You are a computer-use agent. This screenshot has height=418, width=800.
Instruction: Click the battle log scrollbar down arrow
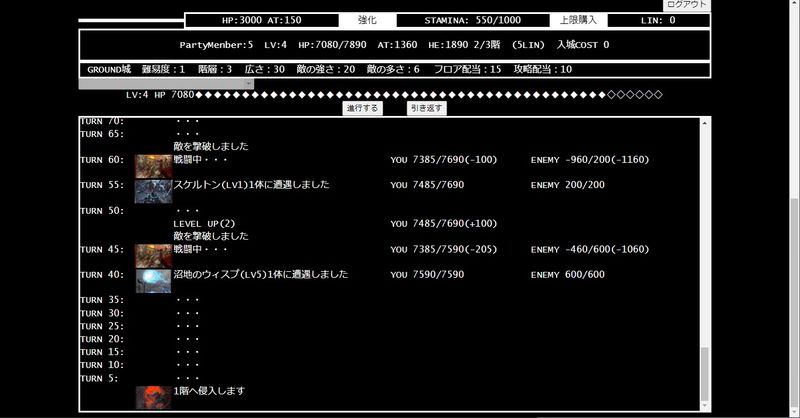pos(705,406)
